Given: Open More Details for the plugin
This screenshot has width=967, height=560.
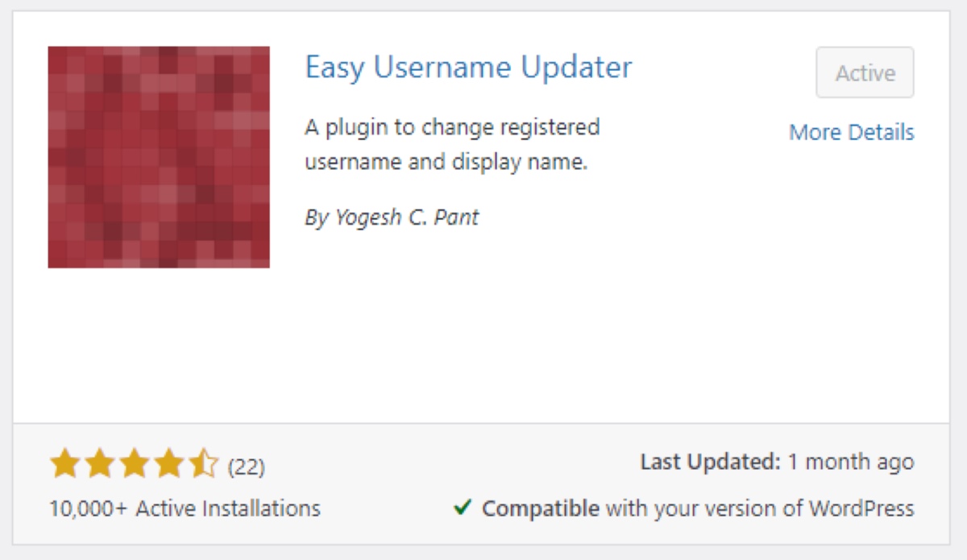Looking at the screenshot, I should pos(852,132).
